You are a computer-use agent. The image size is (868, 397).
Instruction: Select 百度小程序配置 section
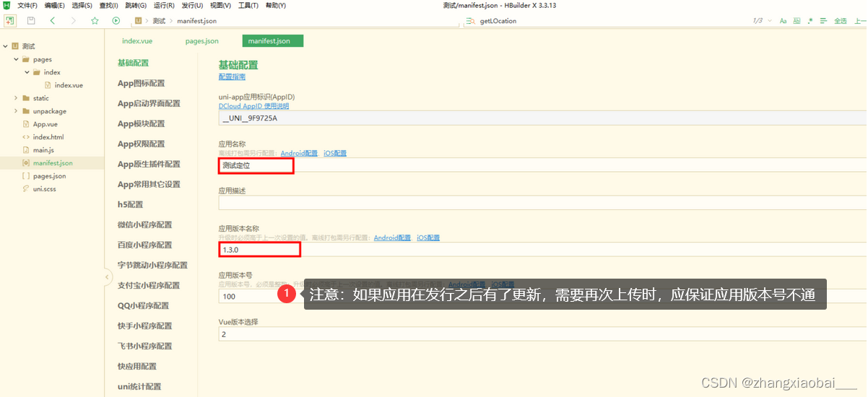(x=145, y=245)
